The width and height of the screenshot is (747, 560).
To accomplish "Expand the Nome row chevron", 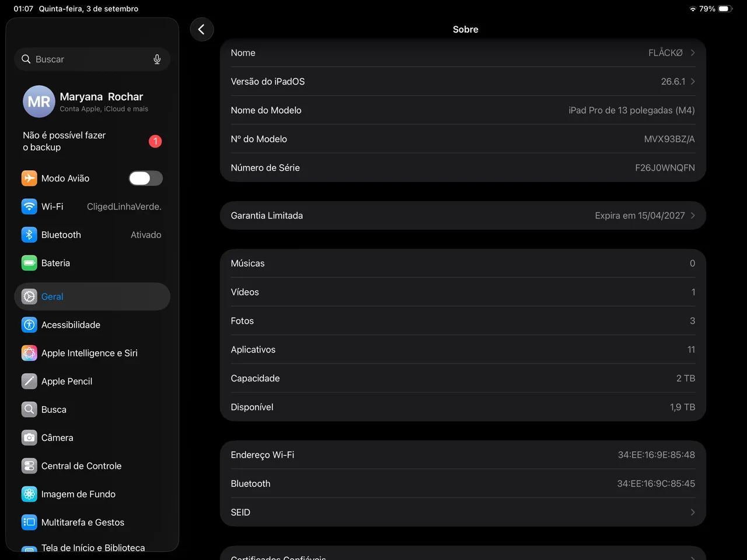I will click(x=693, y=52).
